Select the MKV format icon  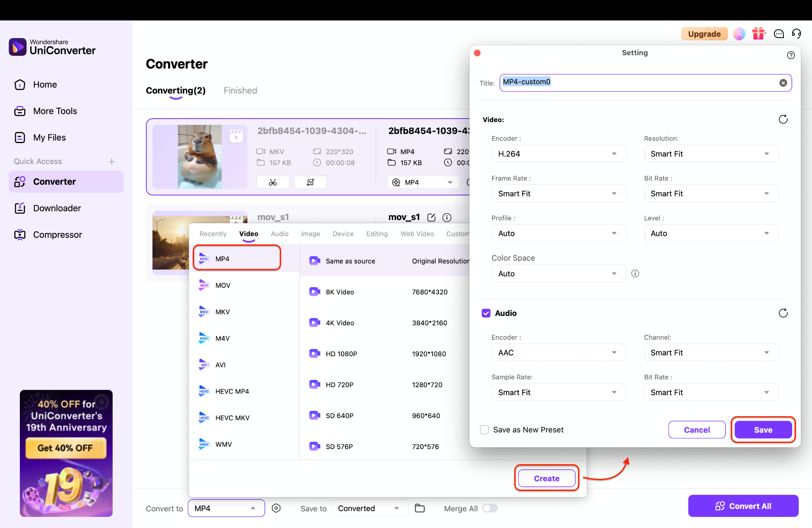coord(204,312)
